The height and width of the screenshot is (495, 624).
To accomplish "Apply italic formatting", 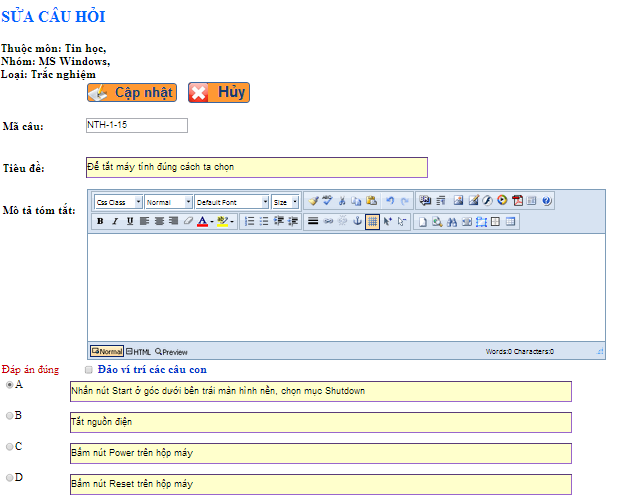I will [x=115, y=221].
